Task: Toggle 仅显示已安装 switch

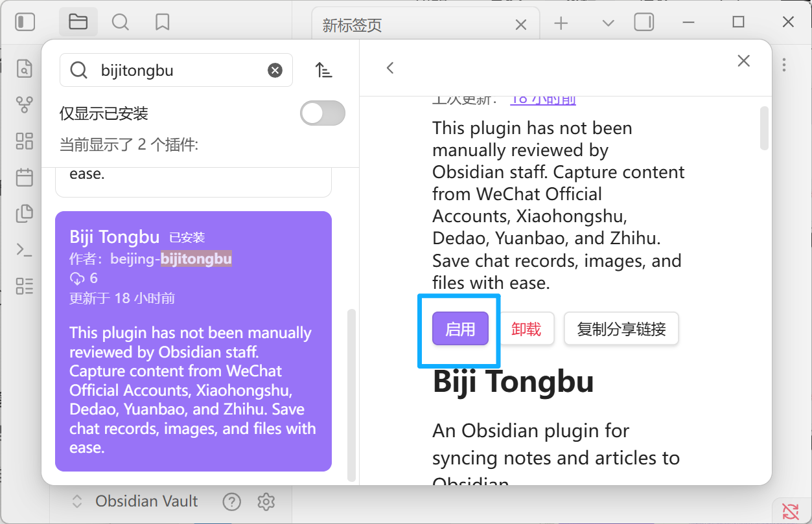Action: click(x=323, y=113)
